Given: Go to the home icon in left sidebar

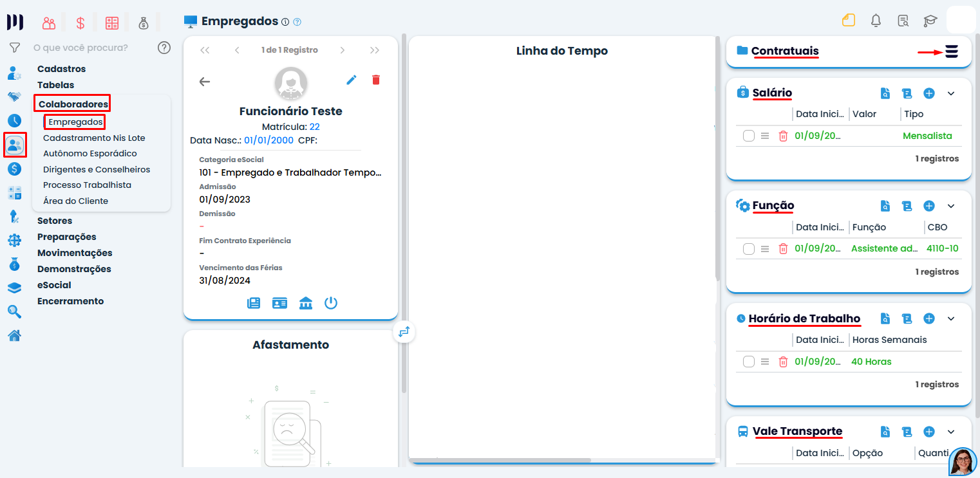Looking at the screenshot, I should pos(14,335).
